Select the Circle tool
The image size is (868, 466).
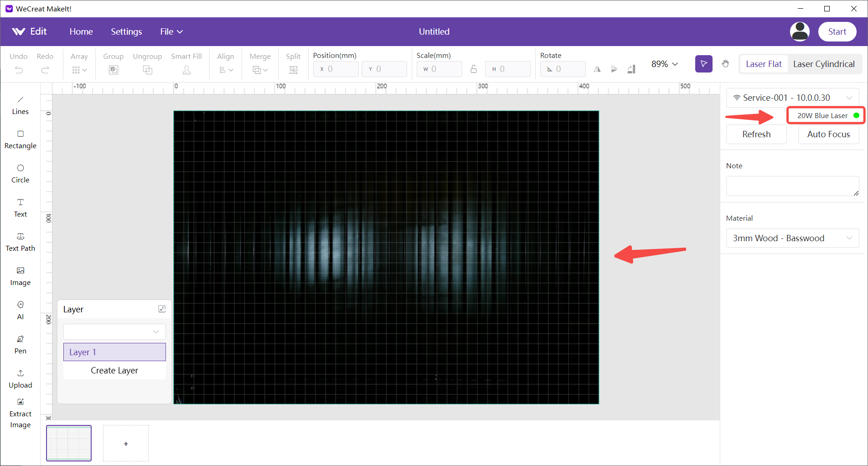[x=20, y=174]
